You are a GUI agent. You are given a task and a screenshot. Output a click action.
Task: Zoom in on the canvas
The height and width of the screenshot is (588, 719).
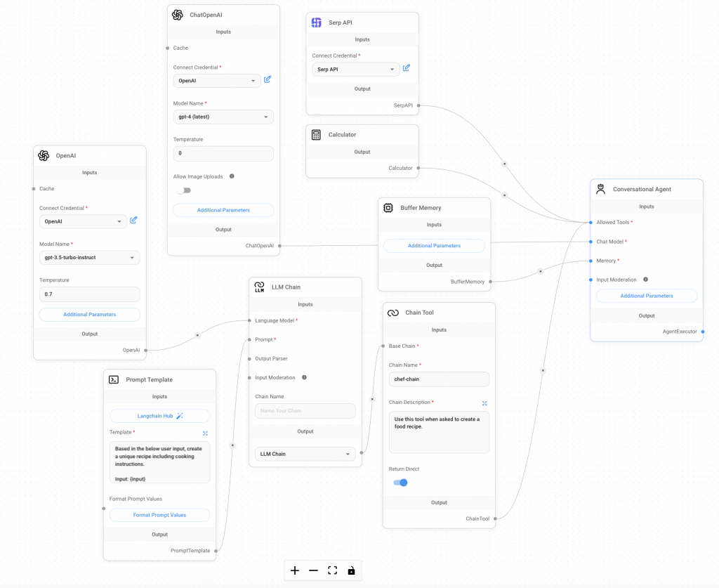[x=295, y=570]
